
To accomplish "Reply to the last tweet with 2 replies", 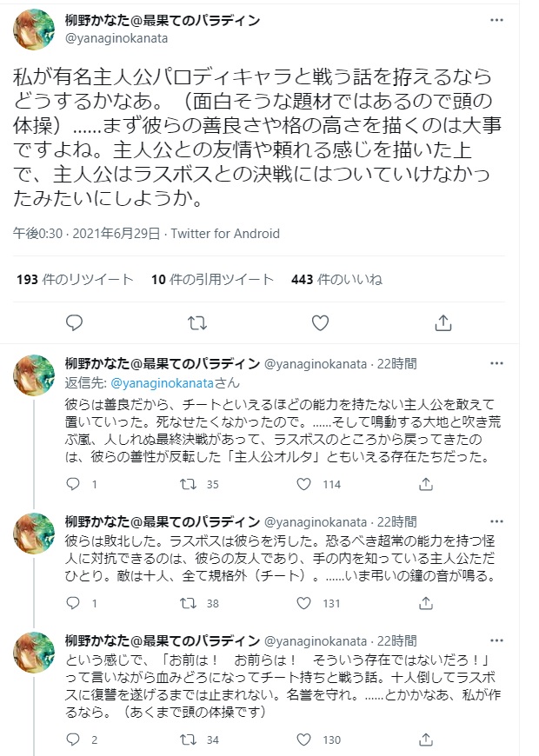I will (x=75, y=739).
